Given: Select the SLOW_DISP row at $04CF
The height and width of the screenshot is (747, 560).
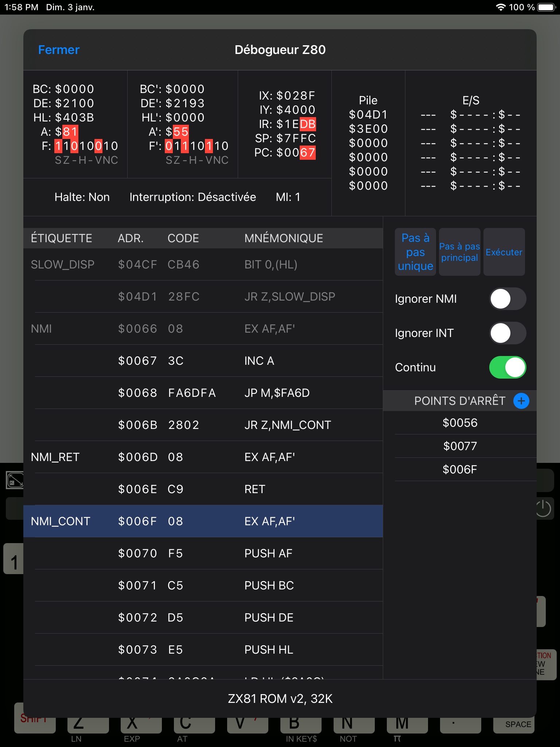Looking at the screenshot, I should pyautogui.click(x=203, y=264).
